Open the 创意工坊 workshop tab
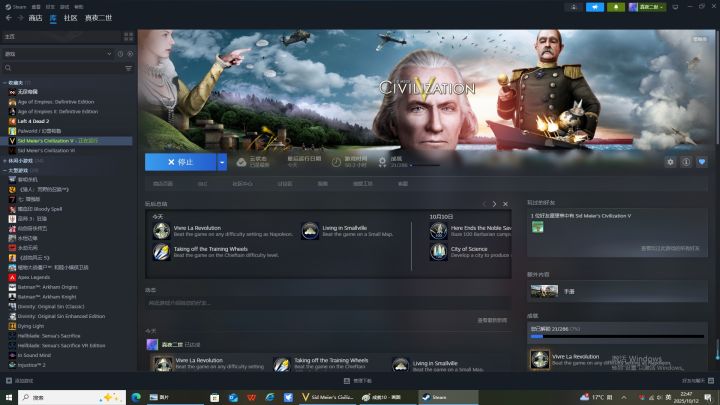Image resolution: width=720 pixels, height=405 pixels. tap(362, 184)
